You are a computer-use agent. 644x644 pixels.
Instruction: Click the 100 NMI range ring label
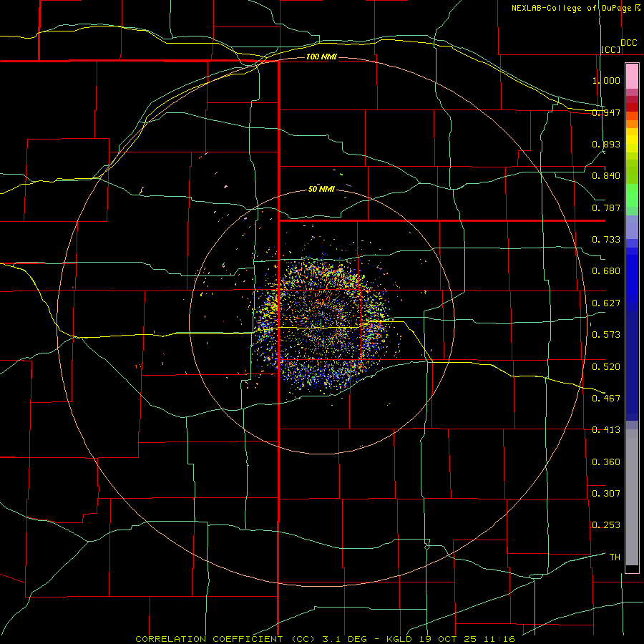coord(321,57)
